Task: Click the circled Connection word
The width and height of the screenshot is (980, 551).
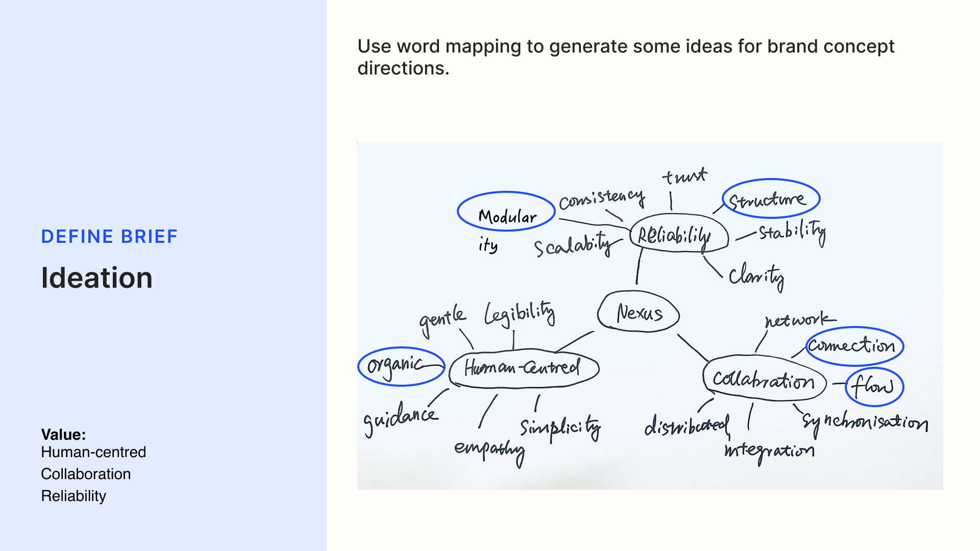Action: click(855, 346)
